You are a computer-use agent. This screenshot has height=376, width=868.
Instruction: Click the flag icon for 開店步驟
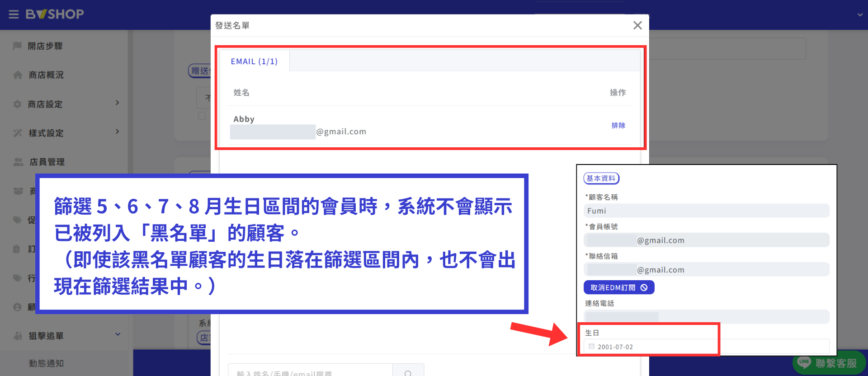click(x=18, y=46)
